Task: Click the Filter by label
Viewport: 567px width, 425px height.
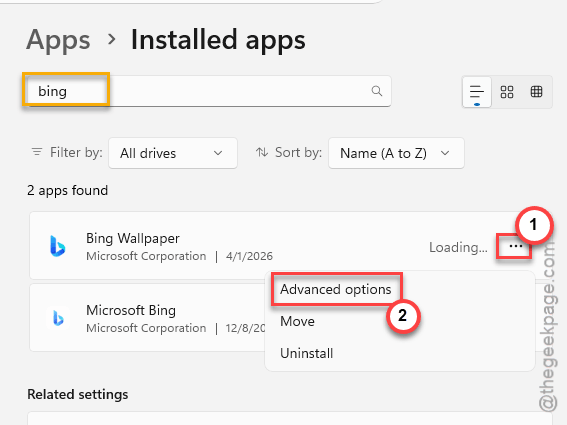Action: click(76, 152)
